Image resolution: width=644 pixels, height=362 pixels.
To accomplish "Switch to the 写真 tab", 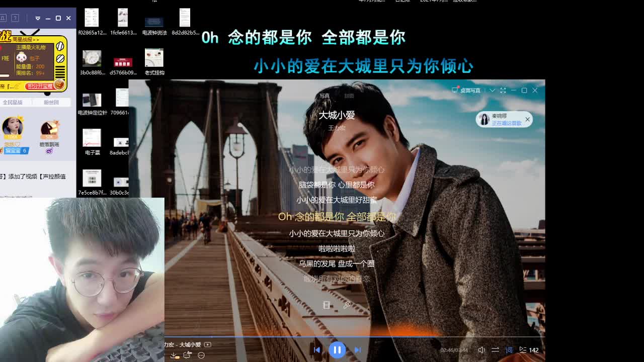I will pyautogui.click(x=325, y=96).
